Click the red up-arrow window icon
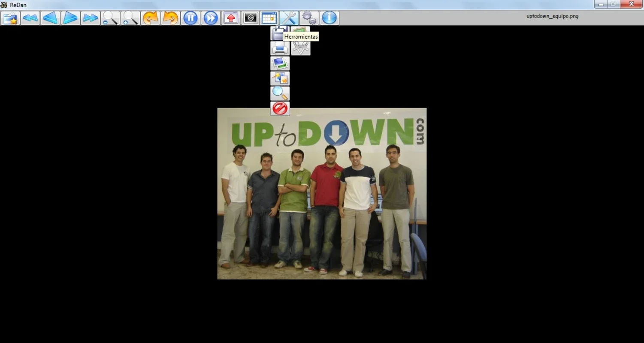The height and width of the screenshot is (343, 644). click(x=231, y=18)
